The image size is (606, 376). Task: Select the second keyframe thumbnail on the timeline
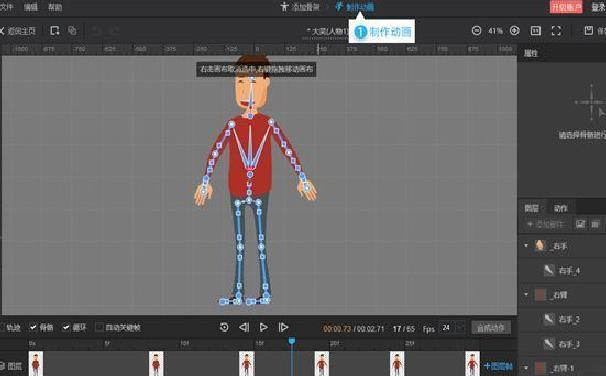[156, 364]
